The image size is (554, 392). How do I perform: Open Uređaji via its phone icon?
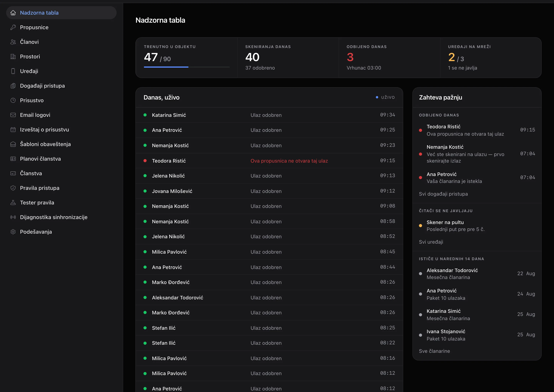[13, 71]
